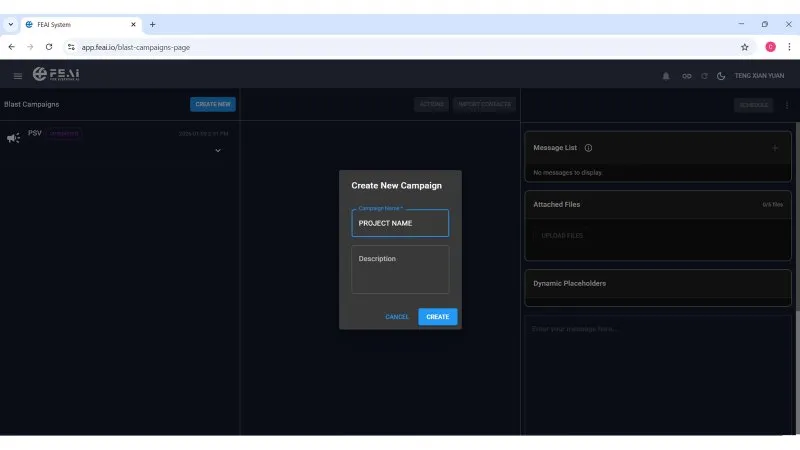The height and width of the screenshot is (450, 800).
Task: Click the message text area
Action: (x=658, y=375)
